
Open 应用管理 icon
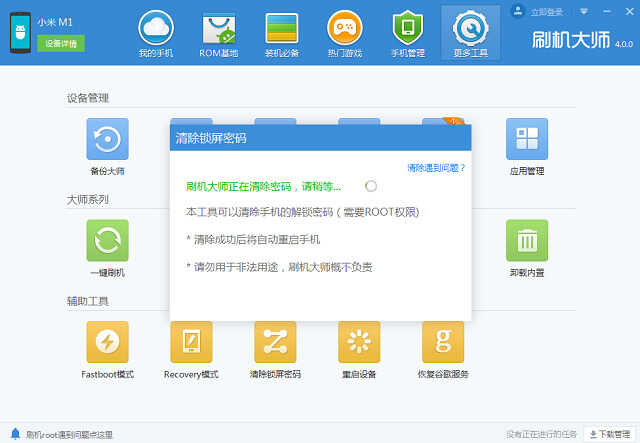527,139
